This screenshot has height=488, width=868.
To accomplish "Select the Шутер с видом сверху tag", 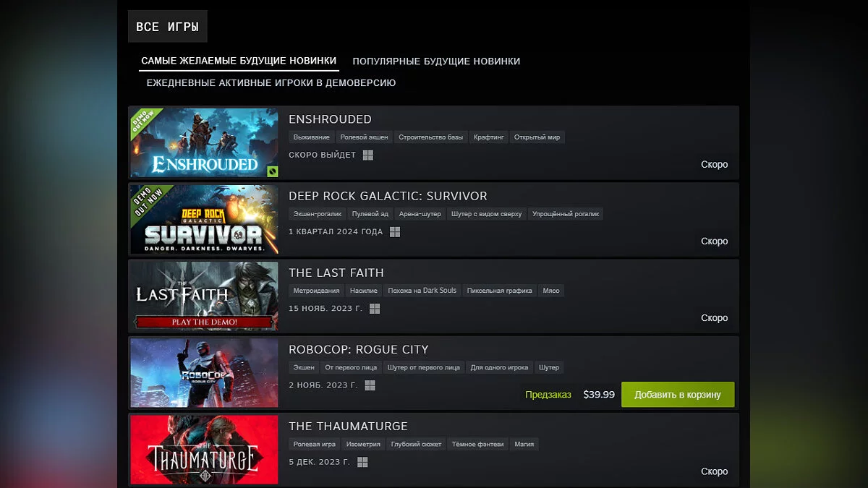I will tap(487, 213).
